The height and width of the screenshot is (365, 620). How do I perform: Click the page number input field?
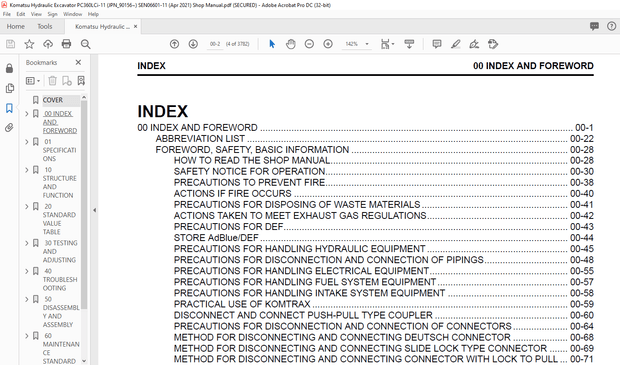pos(215,44)
